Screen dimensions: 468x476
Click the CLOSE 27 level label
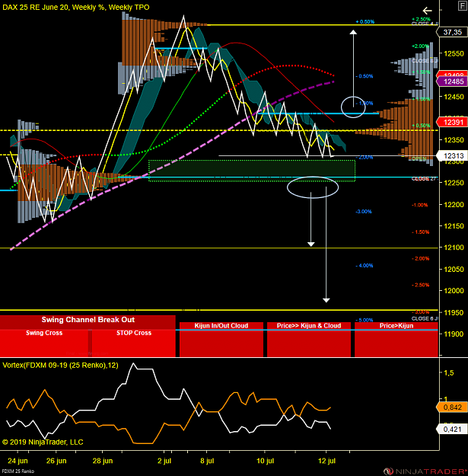(x=423, y=178)
